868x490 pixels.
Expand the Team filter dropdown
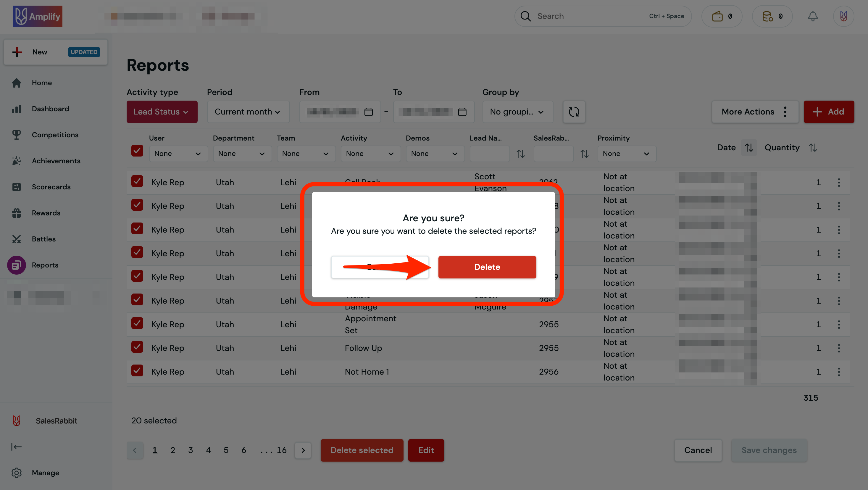pos(306,154)
